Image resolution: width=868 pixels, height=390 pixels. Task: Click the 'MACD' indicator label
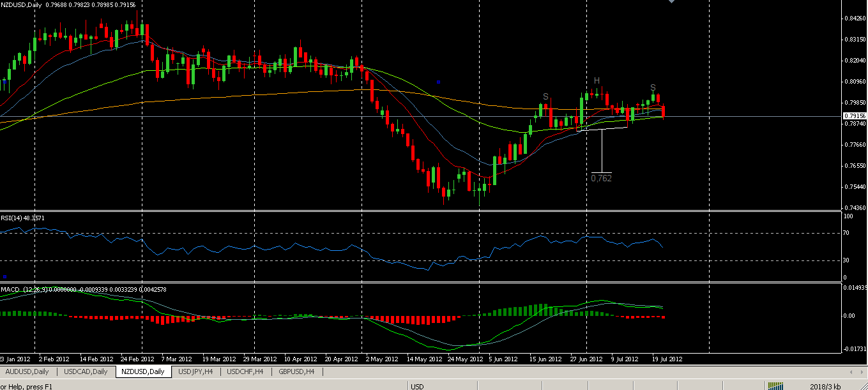click(10, 289)
